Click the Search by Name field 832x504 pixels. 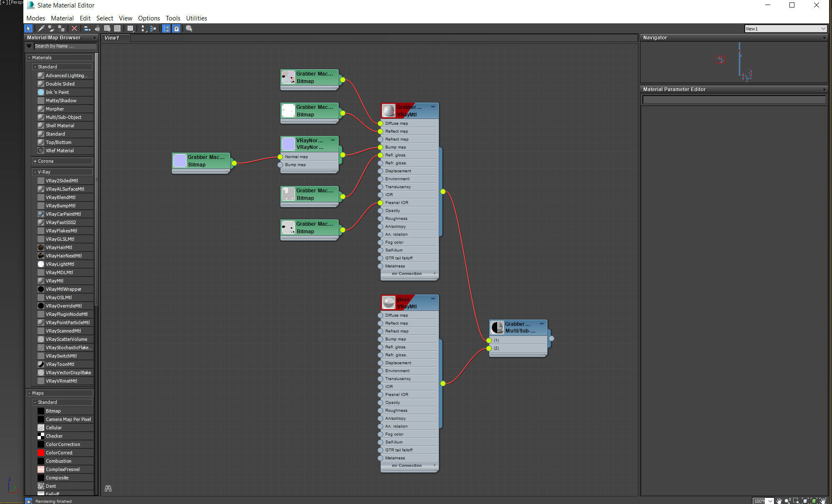click(x=65, y=46)
